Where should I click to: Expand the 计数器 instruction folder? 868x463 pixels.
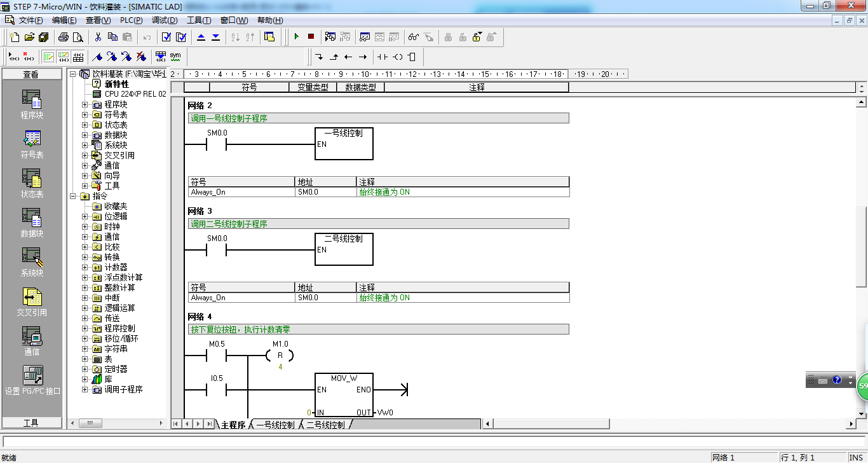85,267
